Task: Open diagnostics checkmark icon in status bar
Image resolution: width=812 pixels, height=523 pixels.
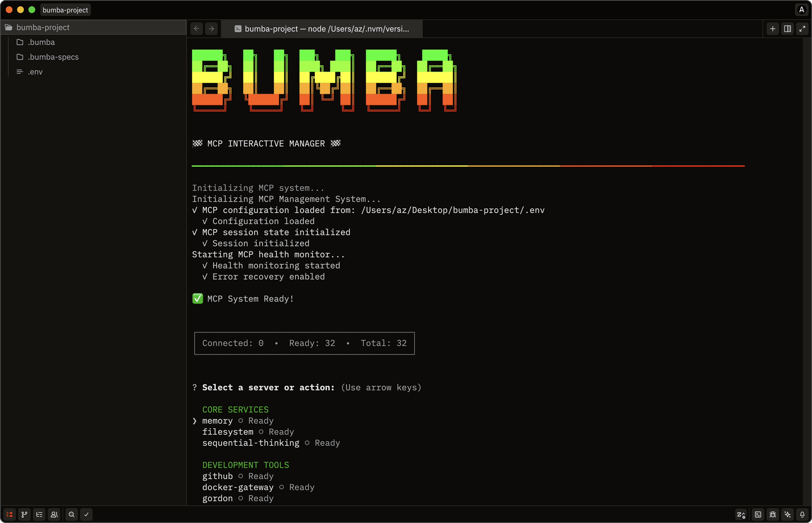Action: 86,514
